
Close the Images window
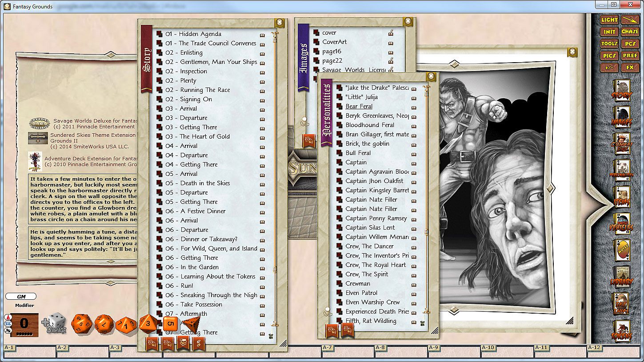[407, 21]
